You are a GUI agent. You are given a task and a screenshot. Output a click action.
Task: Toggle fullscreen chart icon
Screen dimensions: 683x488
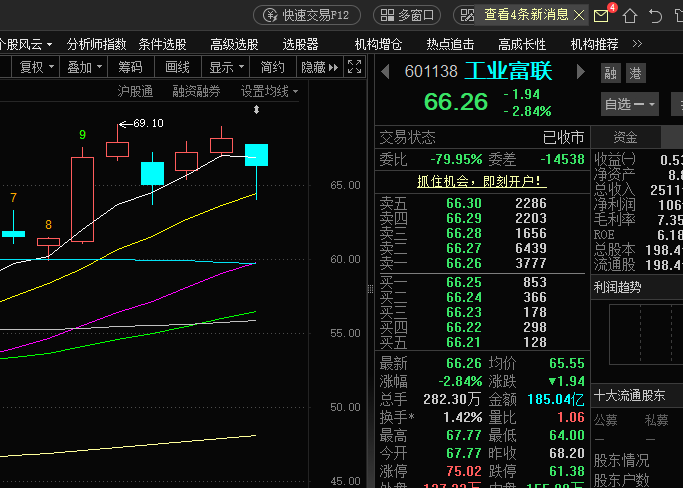pyautogui.click(x=354, y=67)
